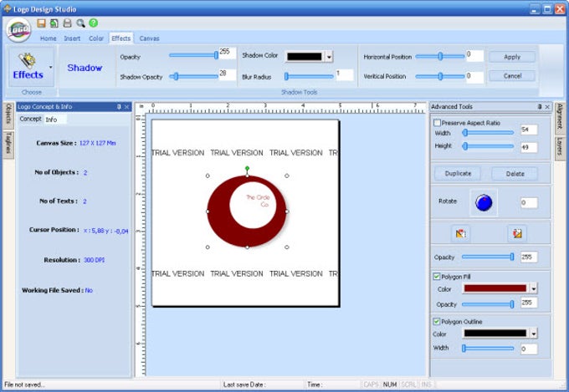Open the Layers side tab
The height and width of the screenshot is (392, 569).
560,147
